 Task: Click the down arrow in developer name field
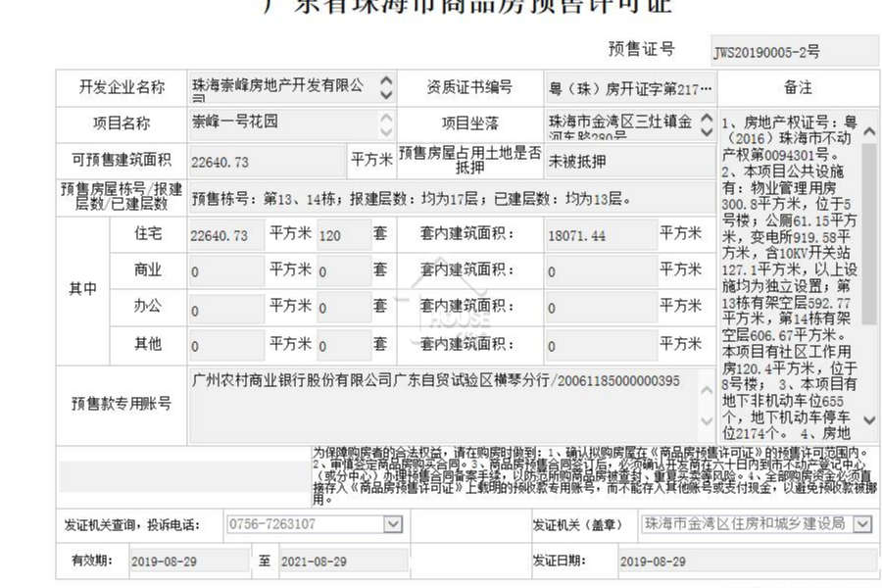pyautogui.click(x=386, y=94)
